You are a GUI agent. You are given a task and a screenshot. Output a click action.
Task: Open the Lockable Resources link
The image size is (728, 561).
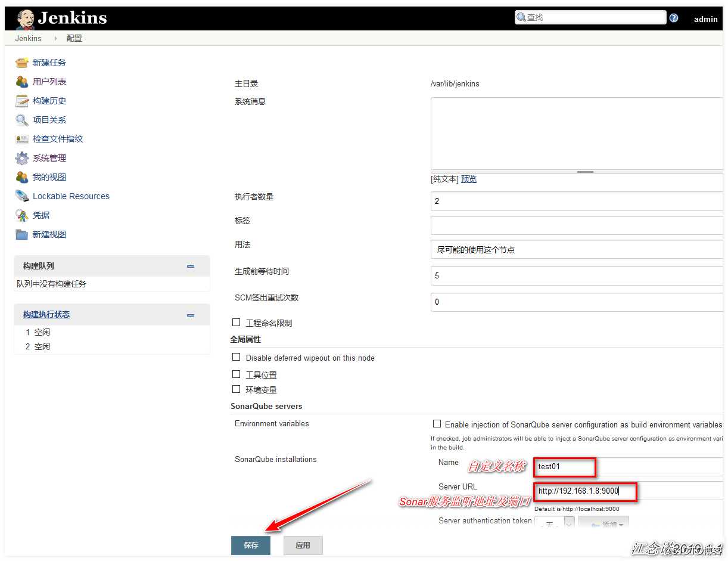[x=71, y=196]
